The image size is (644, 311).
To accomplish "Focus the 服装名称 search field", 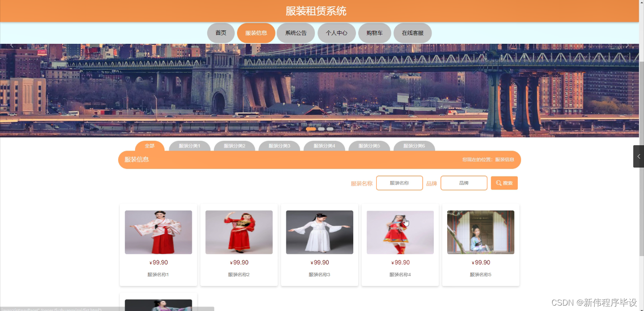I will point(399,183).
